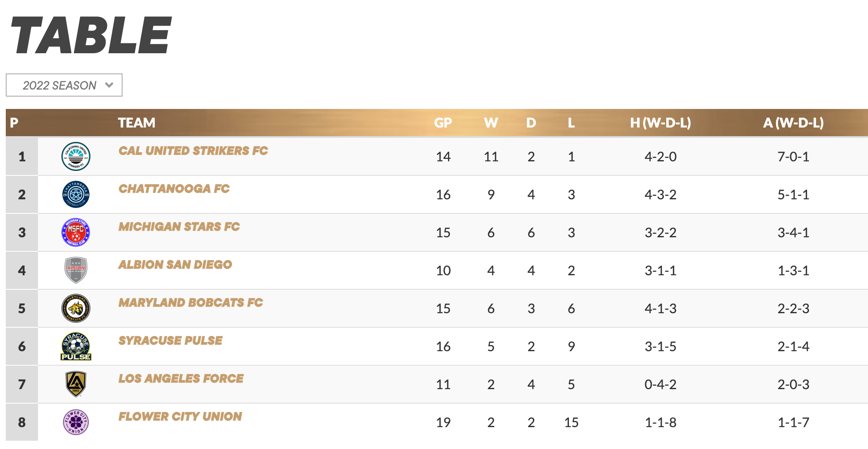The width and height of the screenshot is (868, 449).
Task: Click the Cal United Strikers FC logo
Action: point(76,156)
